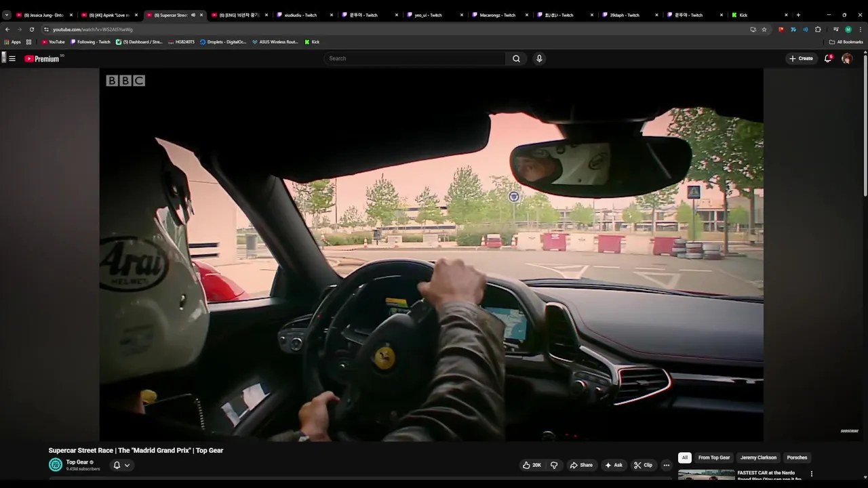Switch to the xiudiudiu Twitch tab

click(x=304, y=15)
